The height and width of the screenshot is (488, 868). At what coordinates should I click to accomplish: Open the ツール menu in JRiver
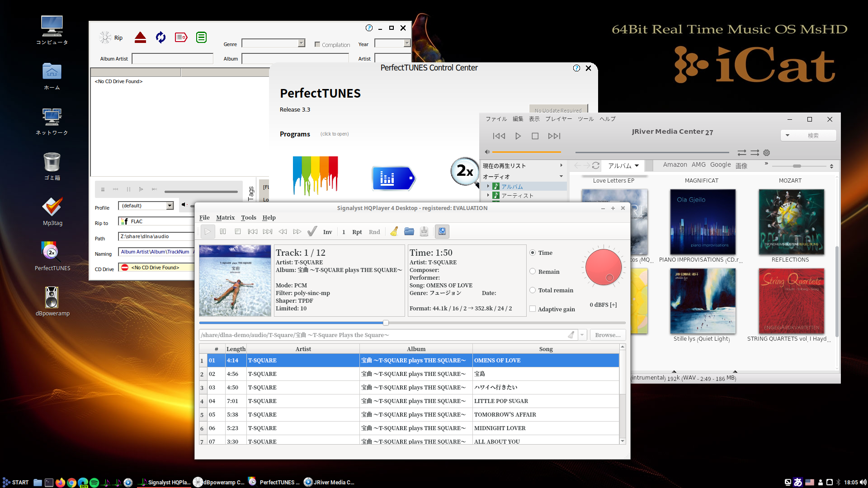click(585, 119)
